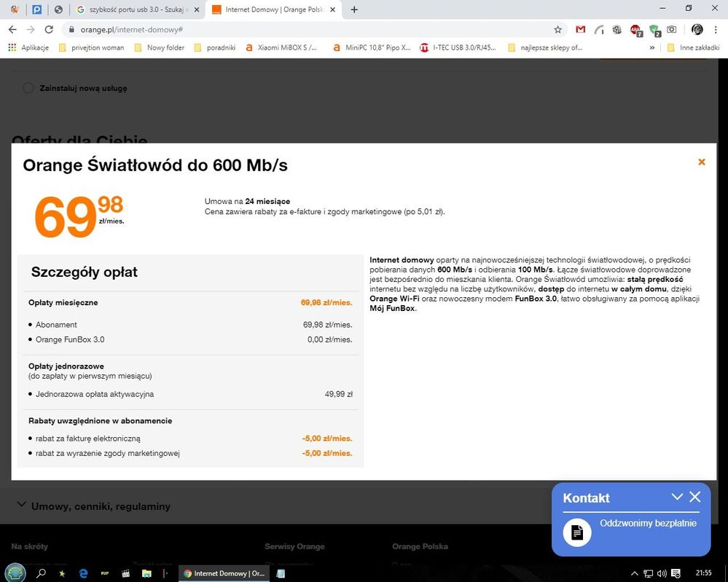The width and height of the screenshot is (728, 582).
Task: Open the Edge browser from taskbar
Action: 84,573
